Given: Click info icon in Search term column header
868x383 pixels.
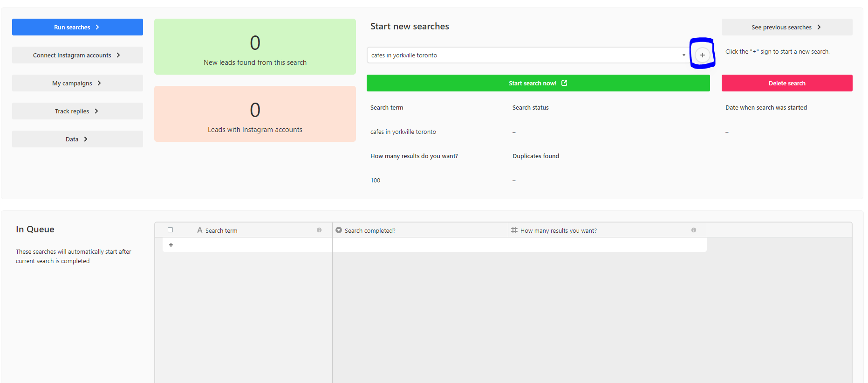Looking at the screenshot, I should pyautogui.click(x=319, y=230).
